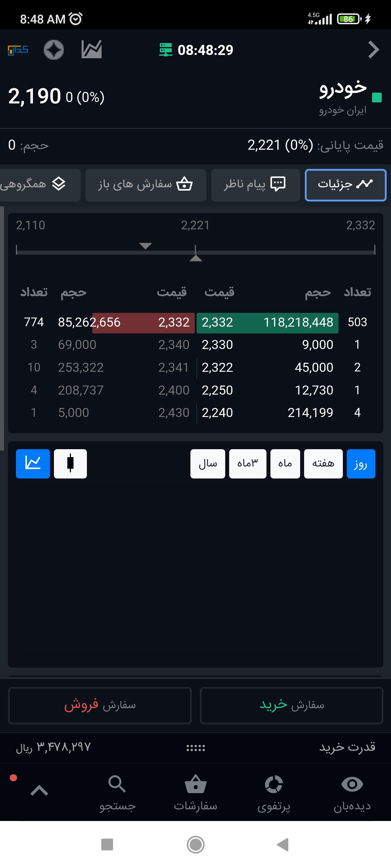Switch to the همگروهی tab

40,185
